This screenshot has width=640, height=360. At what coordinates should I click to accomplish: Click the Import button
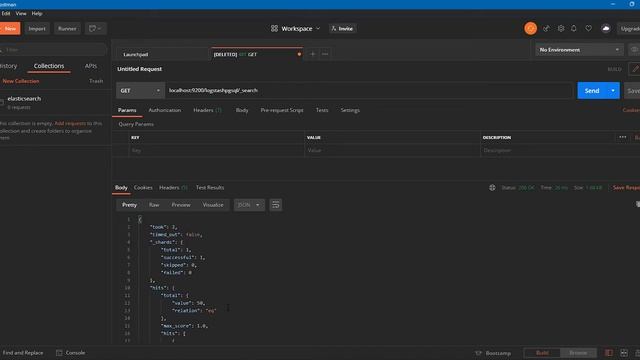coord(37,29)
